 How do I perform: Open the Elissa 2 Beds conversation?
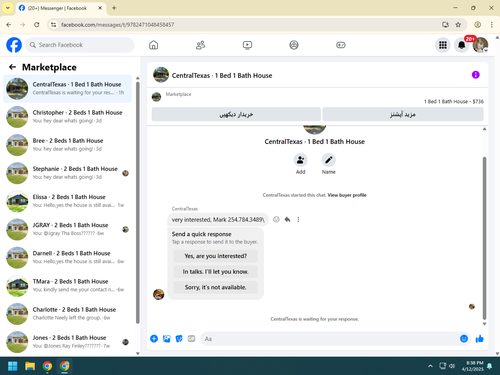click(68, 201)
